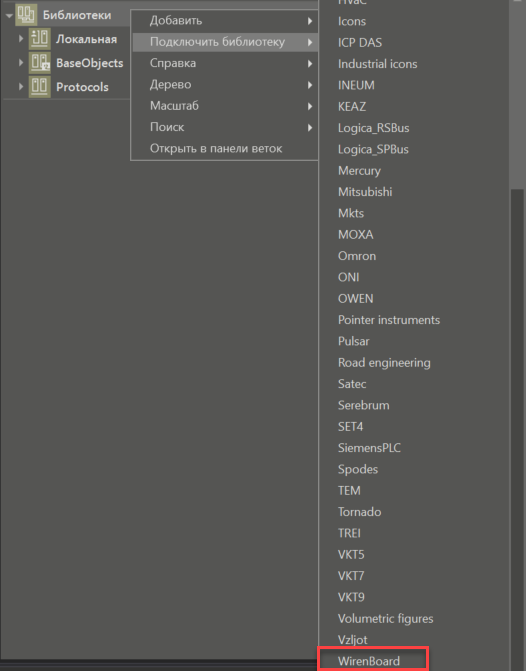Connect the OWEN library

pos(356,299)
